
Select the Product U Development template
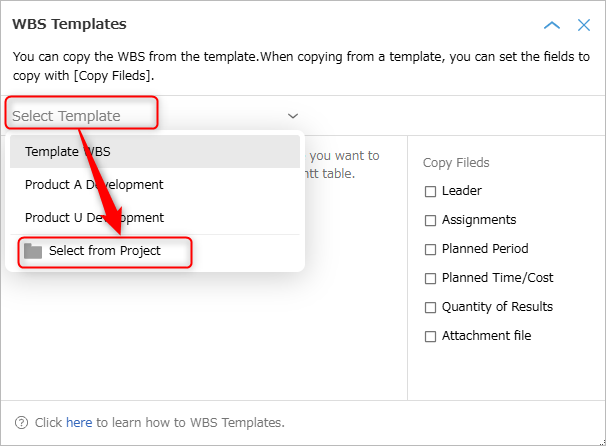[x=155, y=218]
